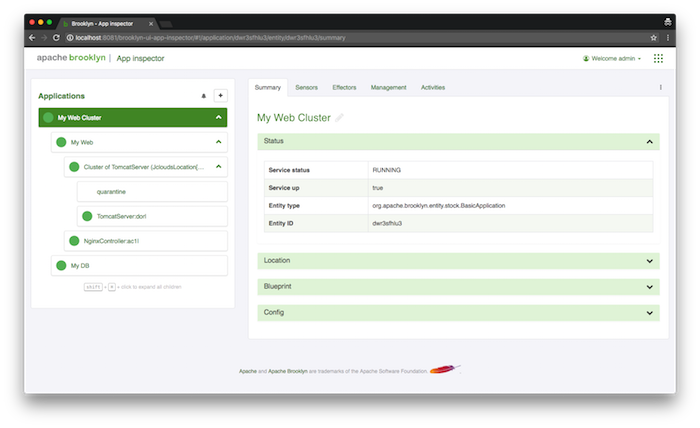Collapse the My Web tree node
This screenshot has height=428, width=700.
tap(218, 143)
